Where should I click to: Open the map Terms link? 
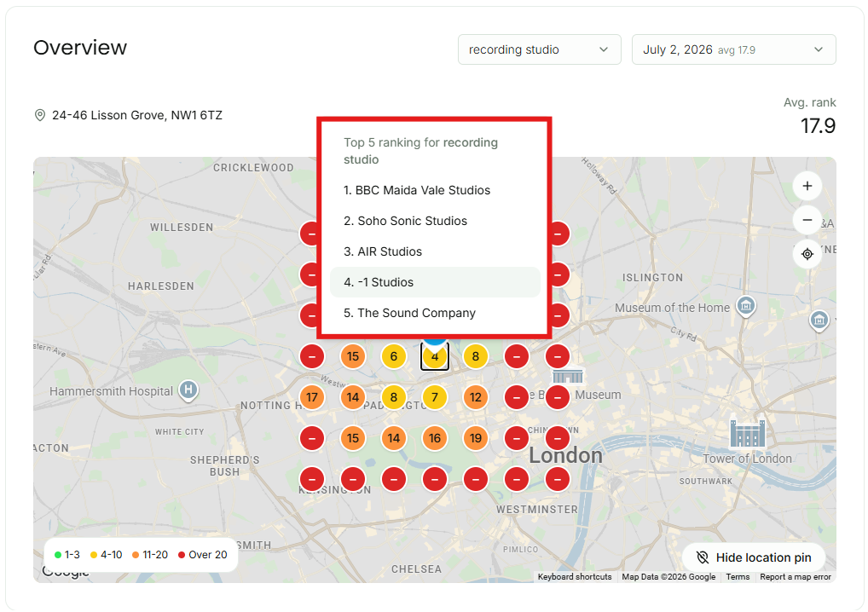[x=738, y=576]
